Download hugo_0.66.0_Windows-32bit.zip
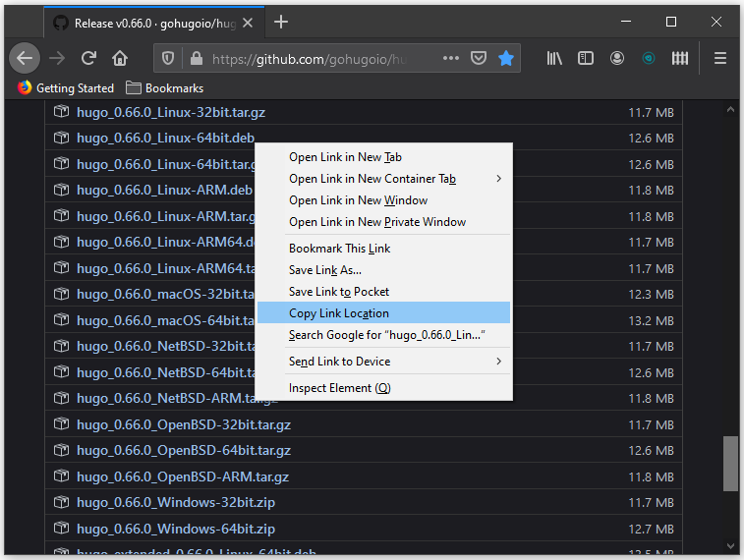 pyautogui.click(x=176, y=502)
